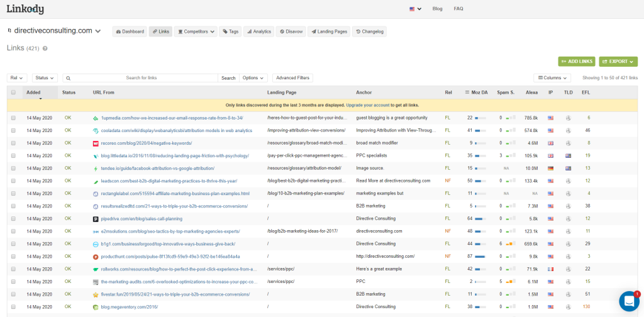The width and height of the screenshot is (644, 317).
Task: Open the Rel filter dropdown
Action: coord(17,78)
